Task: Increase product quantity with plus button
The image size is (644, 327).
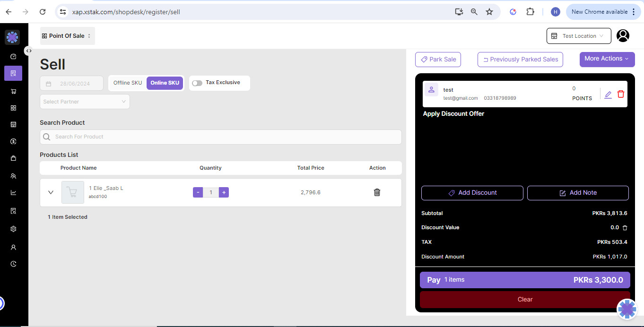Action: coord(224,192)
